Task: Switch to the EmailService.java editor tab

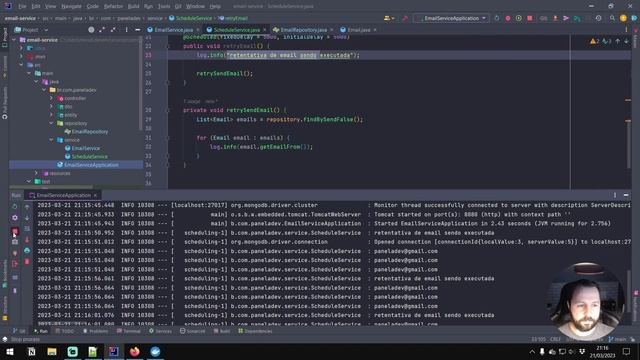Action: (173, 30)
